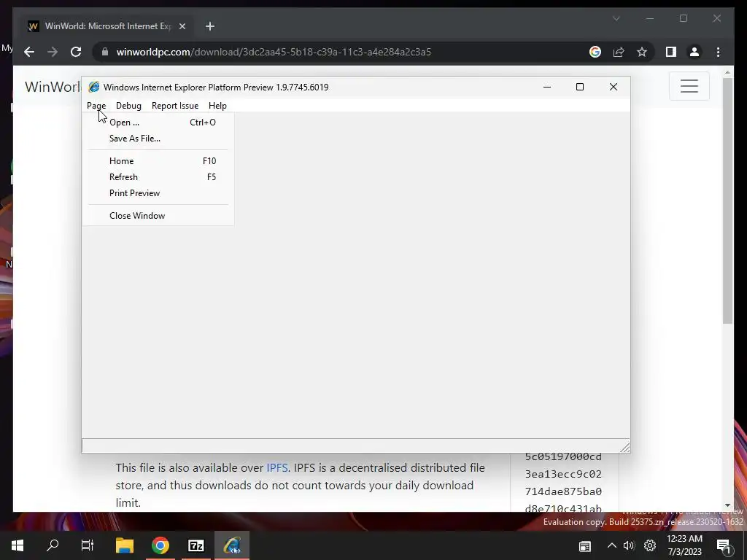
Task: Click the site lock icon in address bar
Action: click(105, 52)
